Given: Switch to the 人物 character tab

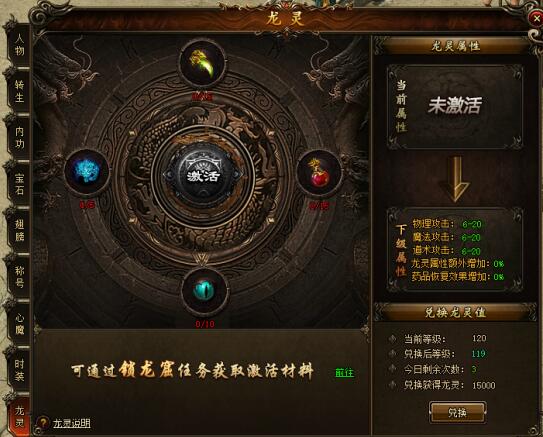Looking at the screenshot, I should point(19,45).
